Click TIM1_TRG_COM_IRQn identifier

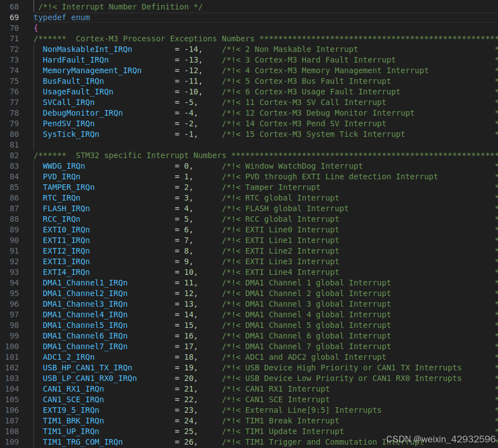pos(83,442)
